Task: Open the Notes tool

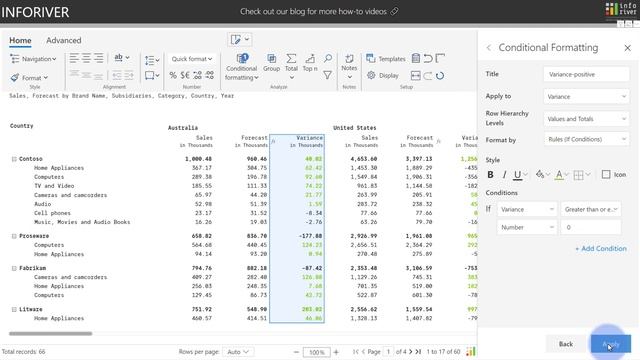Action: coord(349,66)
